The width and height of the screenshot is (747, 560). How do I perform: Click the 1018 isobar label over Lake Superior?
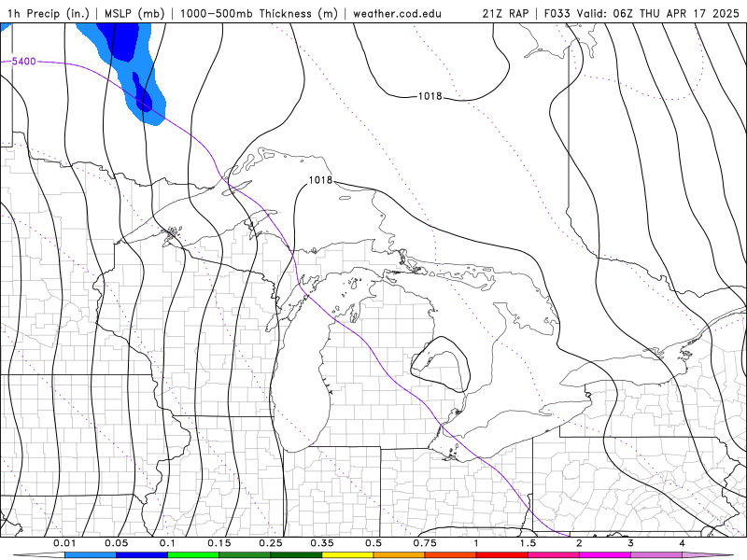(320, 180)
